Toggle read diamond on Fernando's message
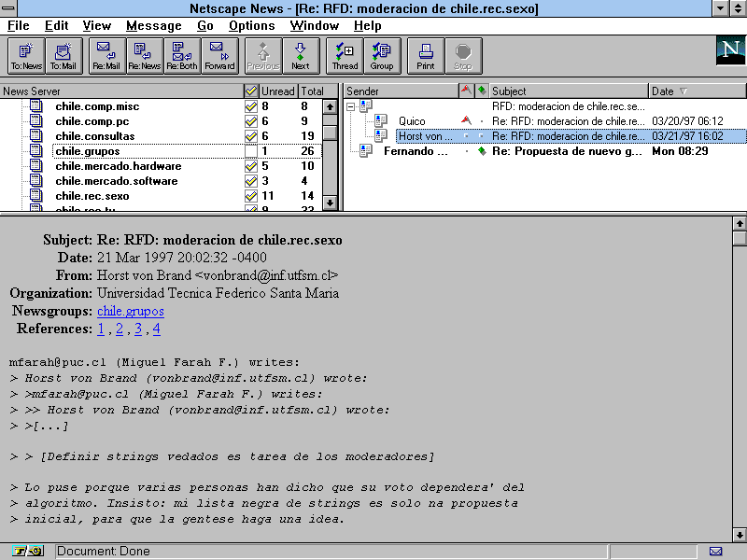The width and height of the screenshot is (747, 560). pos(482,151)
